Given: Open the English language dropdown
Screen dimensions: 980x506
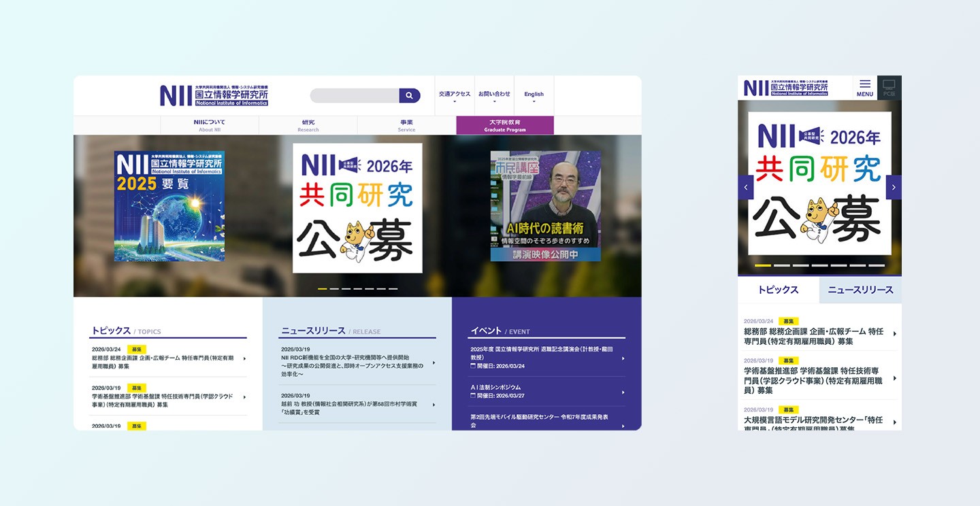Looking at the screenshot, I should click(534, 97).
